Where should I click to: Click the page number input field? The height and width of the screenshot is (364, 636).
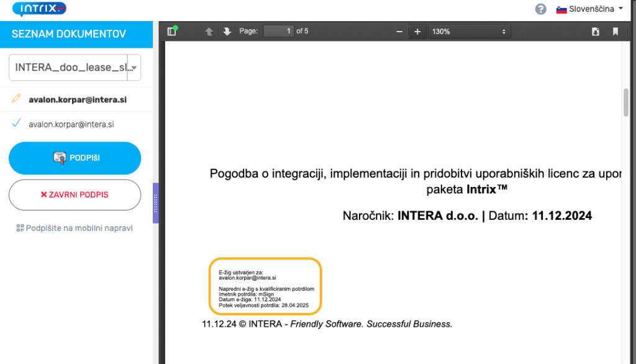tap(278, 32)
